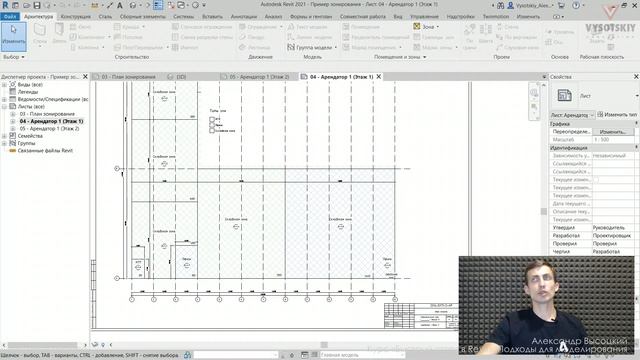Viewport: 640px width, 360px height.
Task: Switch to the {3D} view tab
Action: [x=177, y=77]
